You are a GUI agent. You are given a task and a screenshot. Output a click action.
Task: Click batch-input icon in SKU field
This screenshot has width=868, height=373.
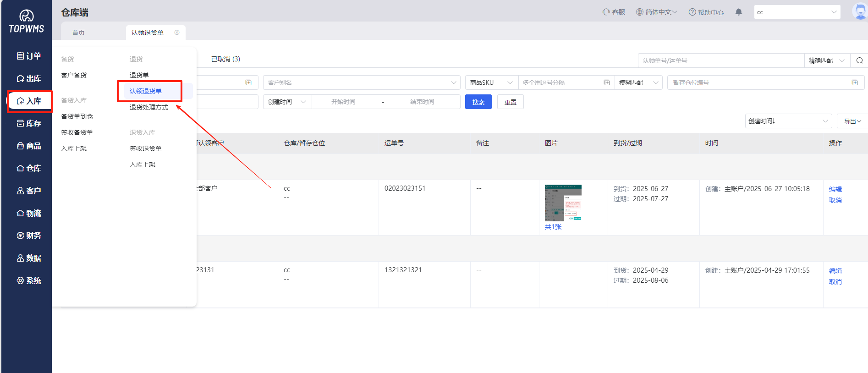tap(607, 82)
